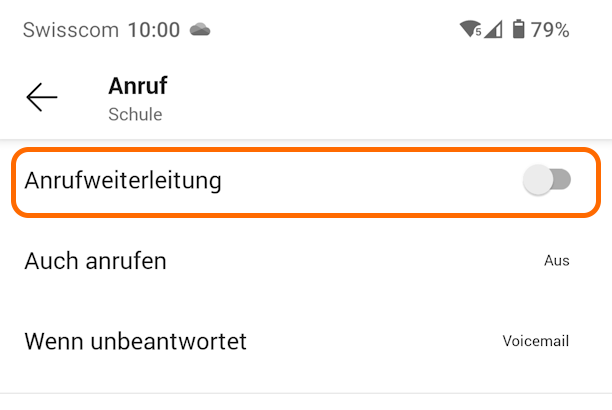Tap the Swisscom carrier name
The height and width of the screenshot is (410, 612).
(x=70, y=30)
